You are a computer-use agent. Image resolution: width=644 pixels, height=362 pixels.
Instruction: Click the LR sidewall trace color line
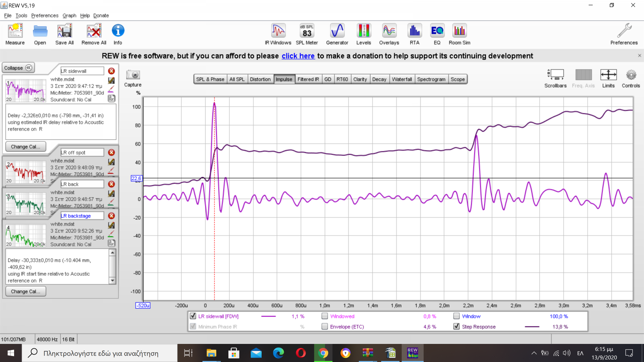(x=268, y=316)
